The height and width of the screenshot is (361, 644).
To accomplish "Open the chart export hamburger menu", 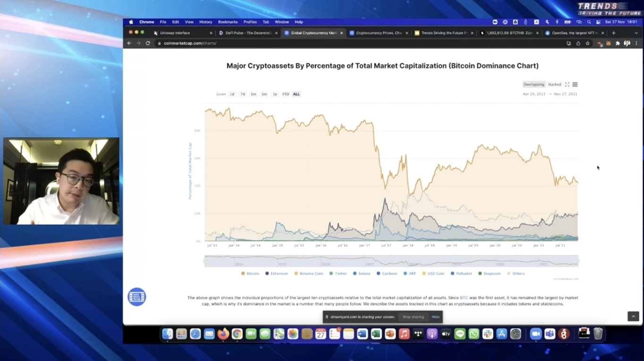I will (x=575, y=84).
